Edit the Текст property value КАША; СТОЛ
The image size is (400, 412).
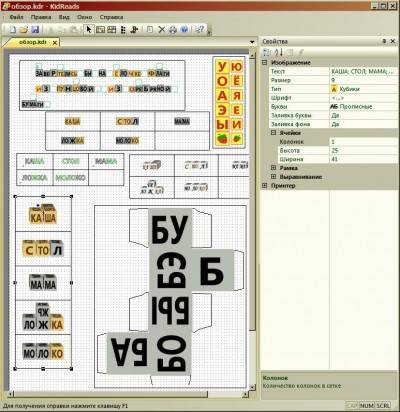coord(363,71)
